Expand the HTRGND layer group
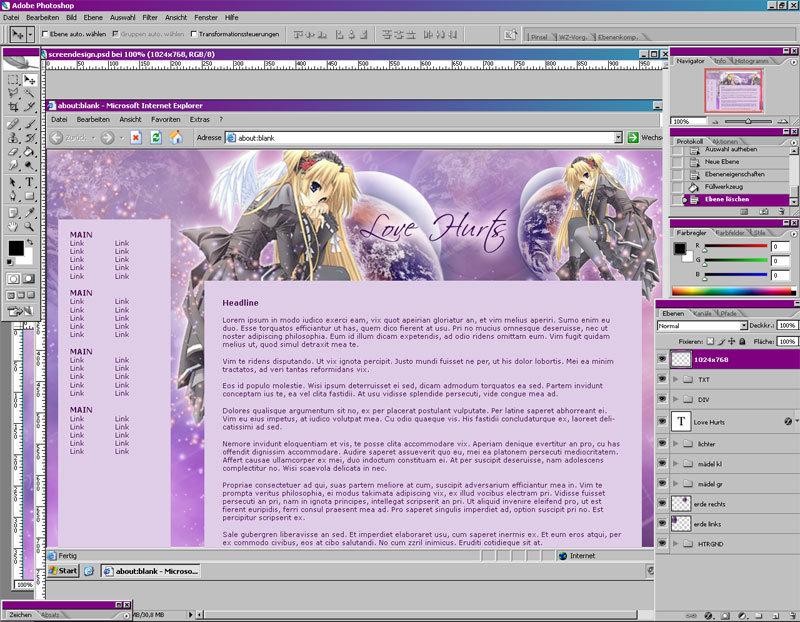This screenshot has height=622, width=800. click(676, 544)
